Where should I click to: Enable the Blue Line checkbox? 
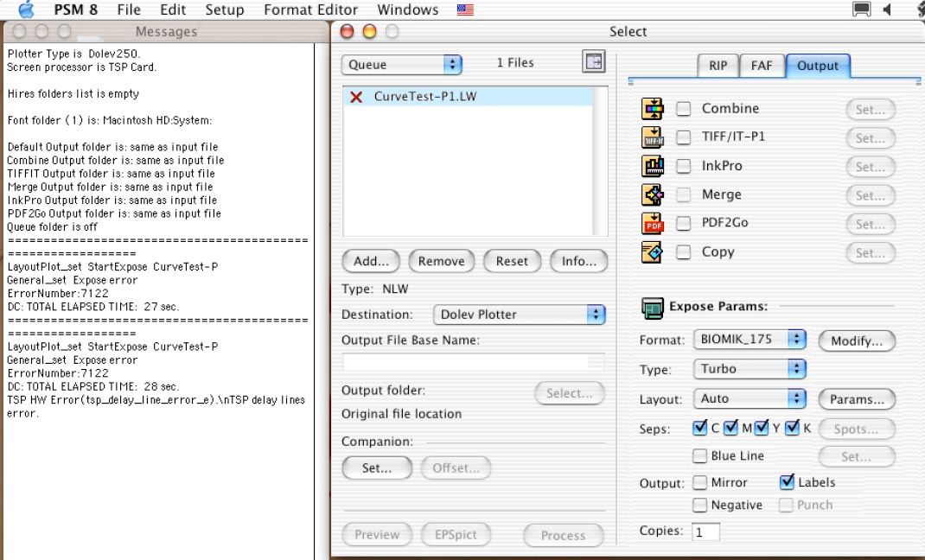(x=699, y=455)
